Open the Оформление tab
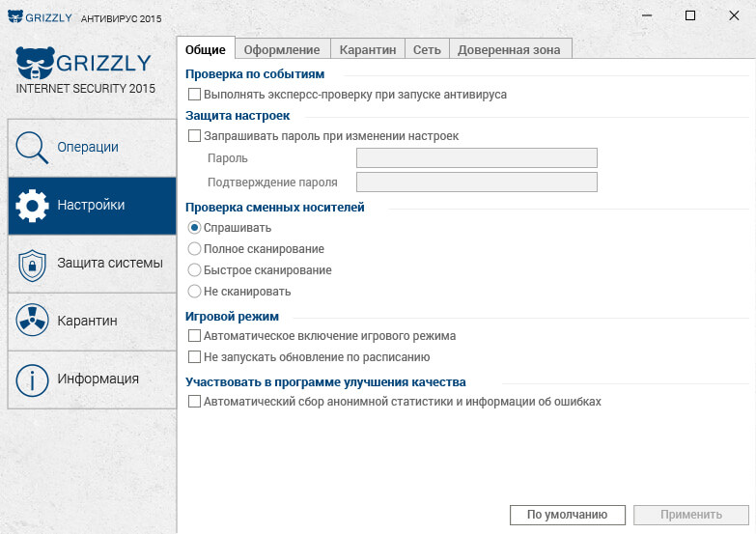This screenshot has width=756, height=534. [x=282, y=49]
